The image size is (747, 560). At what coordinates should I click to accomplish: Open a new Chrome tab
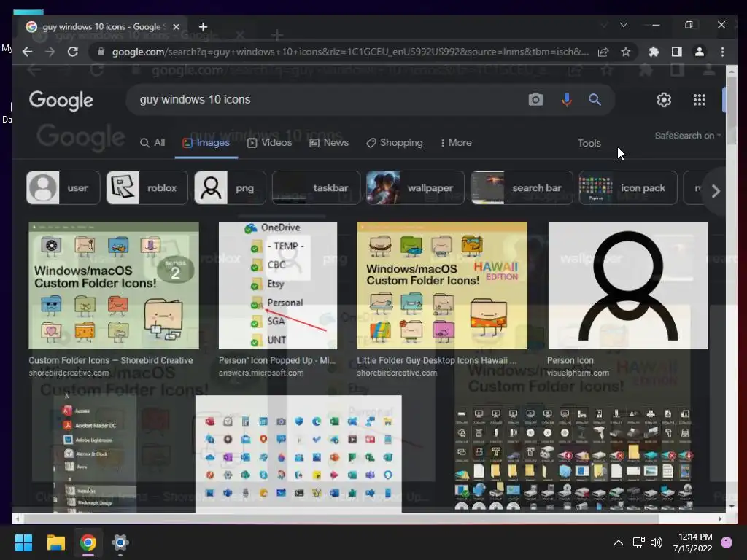tap(204, 27)
